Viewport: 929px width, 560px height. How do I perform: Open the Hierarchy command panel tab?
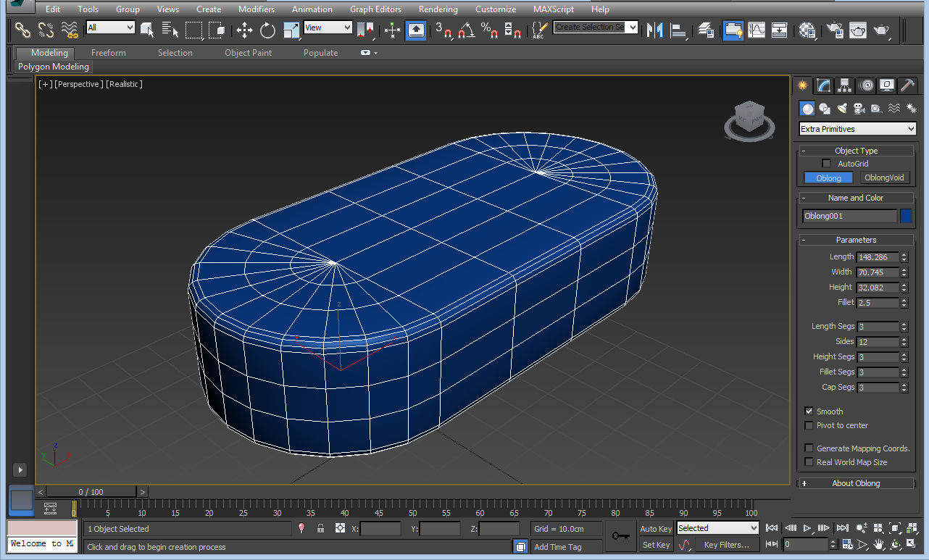tap(845, 85)
